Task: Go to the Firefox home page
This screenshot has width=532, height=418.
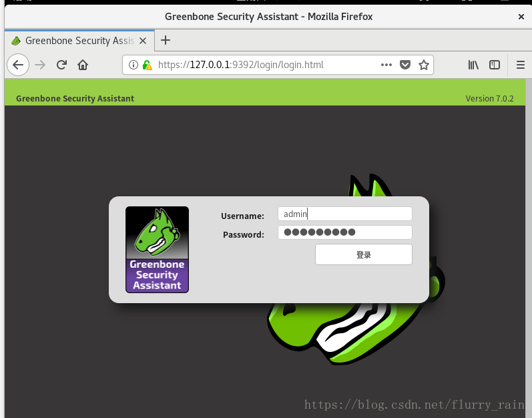Action: 83,65
